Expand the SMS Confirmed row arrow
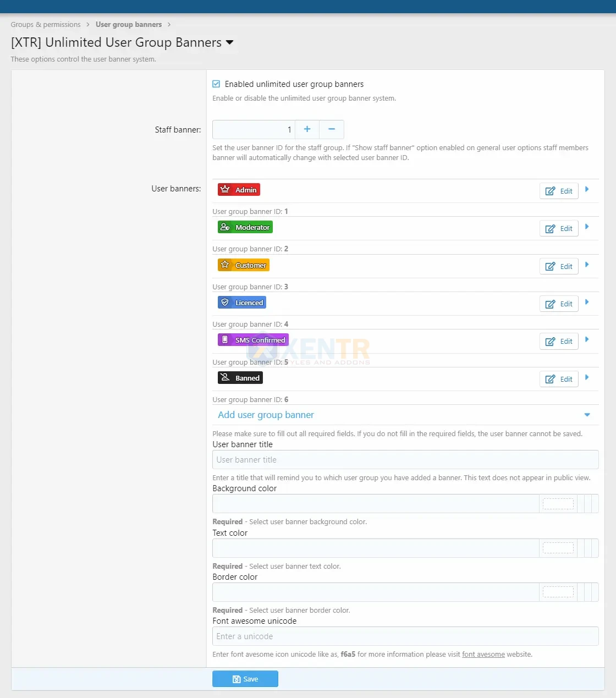 pyautogui.click(x=587, y=339)
